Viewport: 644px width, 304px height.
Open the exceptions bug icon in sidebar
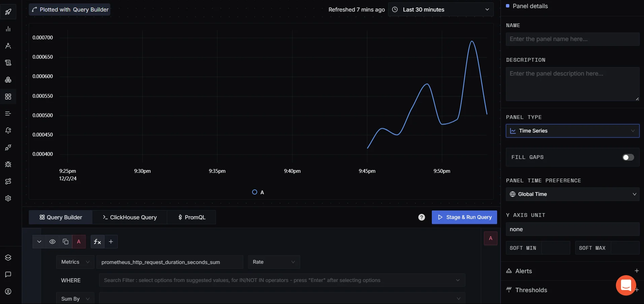pos(8,164)
